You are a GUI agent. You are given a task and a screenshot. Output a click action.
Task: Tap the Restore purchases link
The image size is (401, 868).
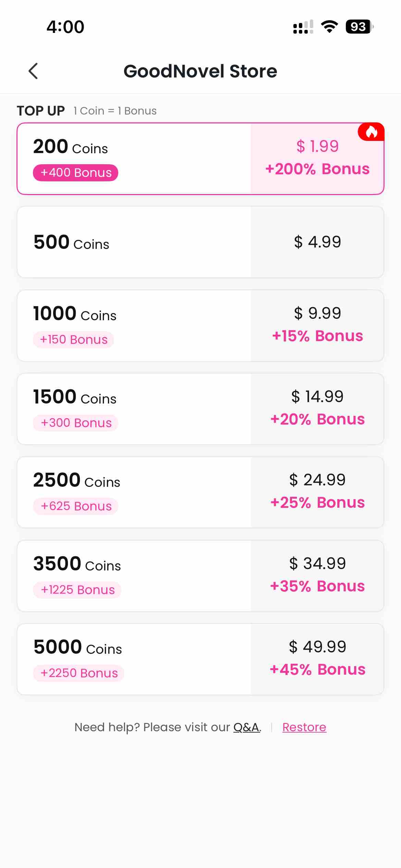[x=304, y=727]
